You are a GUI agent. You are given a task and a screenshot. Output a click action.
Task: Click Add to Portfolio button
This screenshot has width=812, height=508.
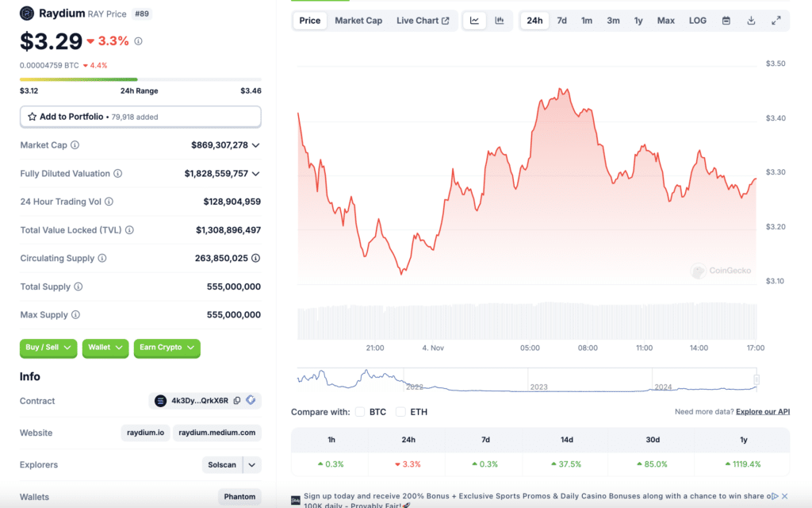140,117
